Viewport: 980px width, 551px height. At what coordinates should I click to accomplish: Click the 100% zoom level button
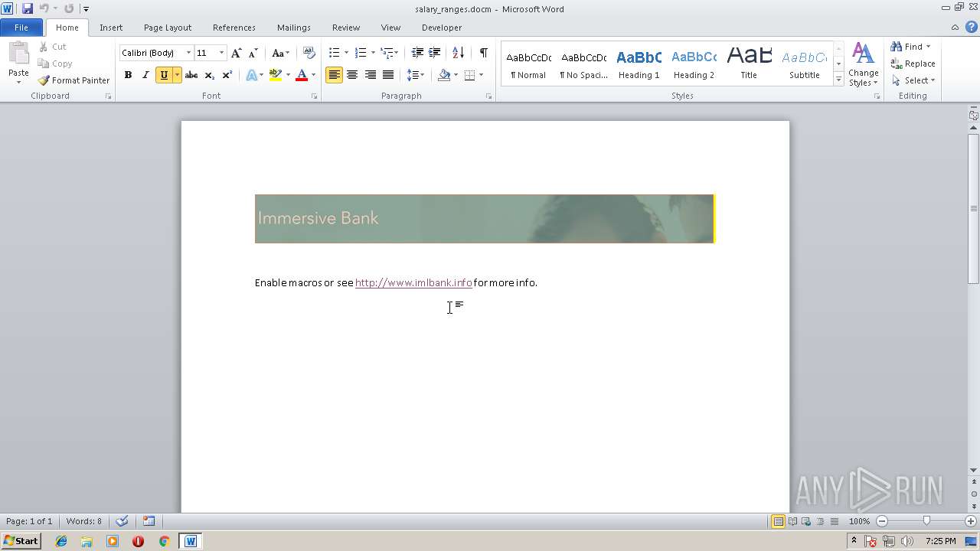point(859,521)
